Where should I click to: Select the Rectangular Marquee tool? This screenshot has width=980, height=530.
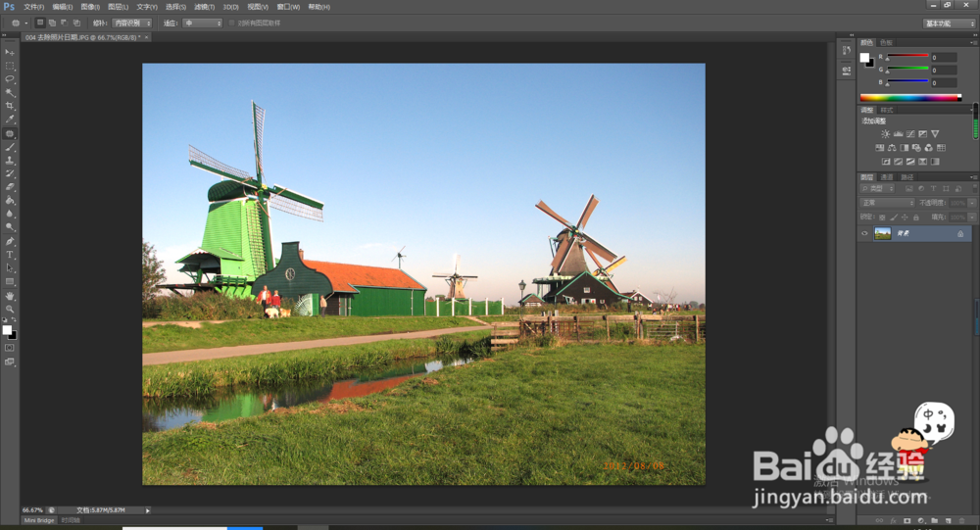click(x=10, y=66)
